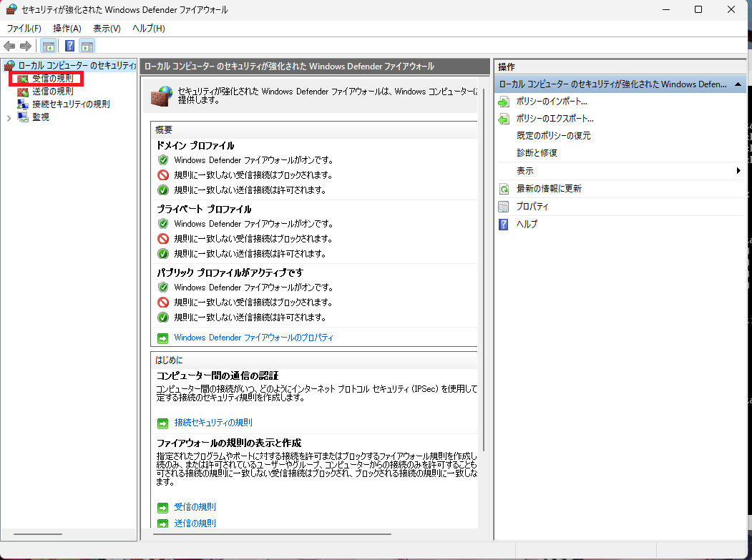Image resolution: width=752 pixels, height=560 pixels.
Task: Click the firewall app icon in title bar
Action: 11,9
